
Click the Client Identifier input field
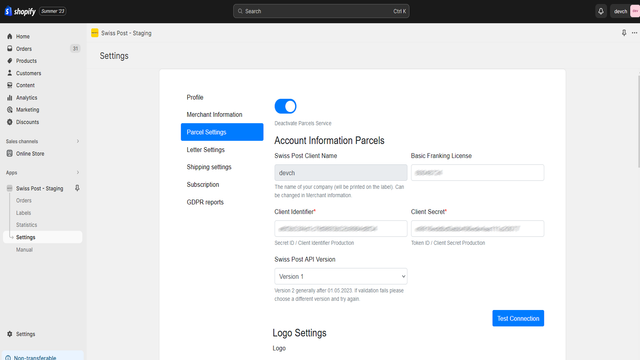click(x=341, y=229)
